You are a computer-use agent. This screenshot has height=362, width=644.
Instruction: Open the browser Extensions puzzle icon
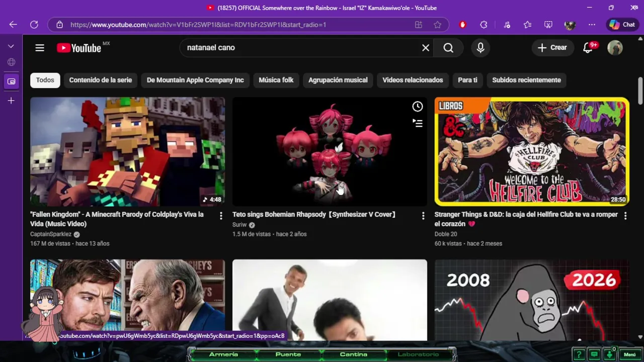coord(484,25)
